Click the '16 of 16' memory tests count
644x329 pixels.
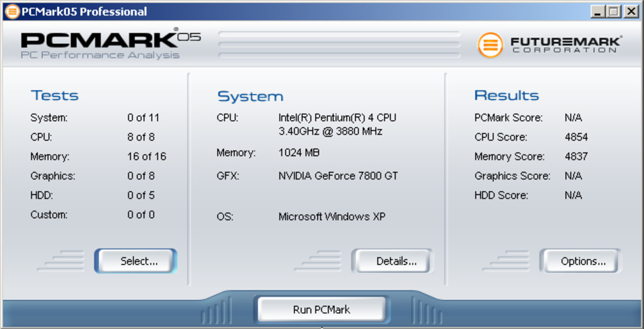(147, 157)
